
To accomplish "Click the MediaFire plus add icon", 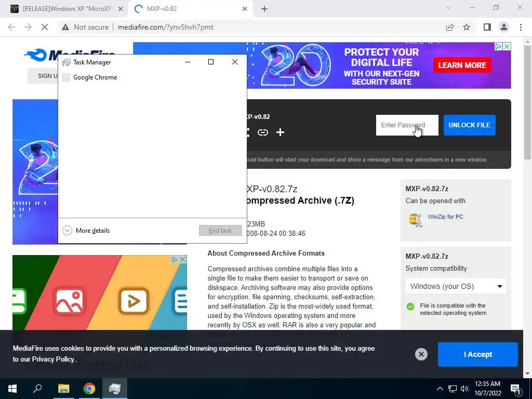I will click(280, 132).
